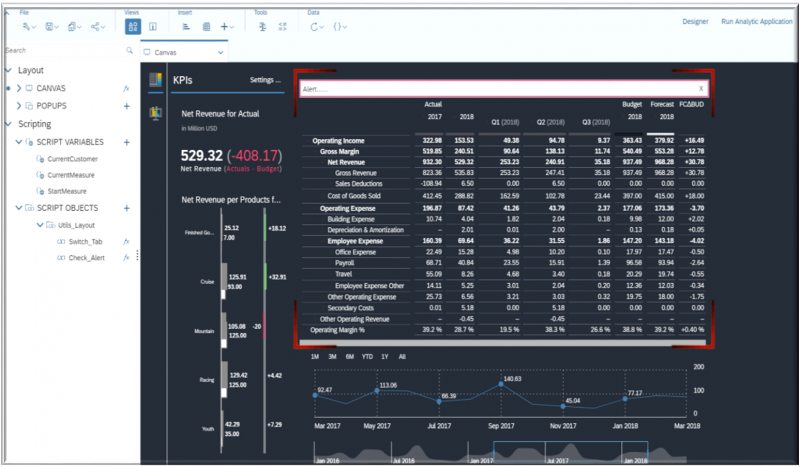Viewport: 800px width, 467px height.
Task: Open KPIs Settings link
Action: (x=265, y=80)
